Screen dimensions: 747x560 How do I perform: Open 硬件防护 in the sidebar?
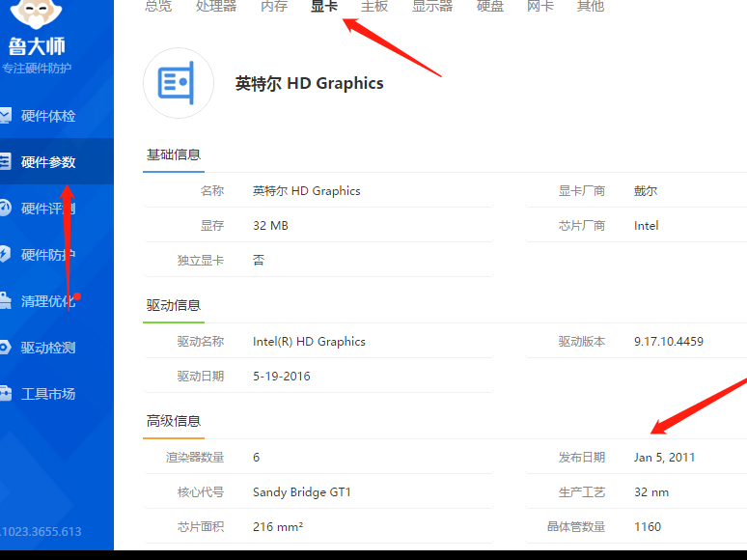[48, 255]
